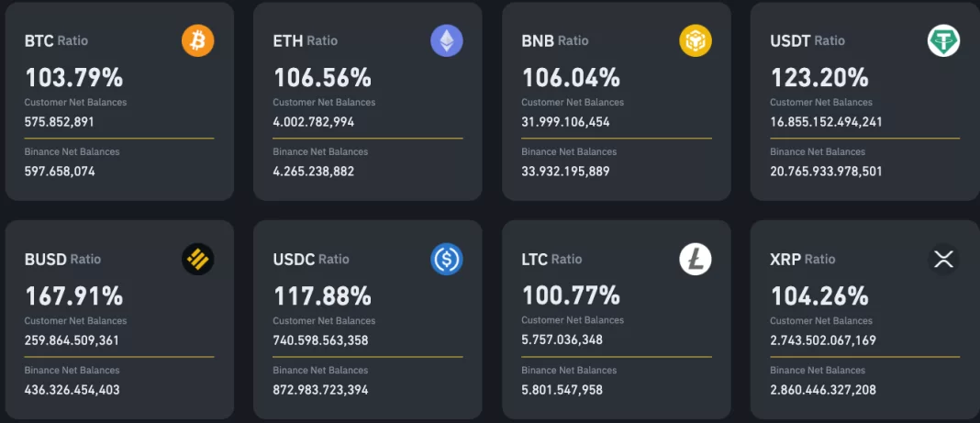Click the BNB ratio value 106.04%
Viewport: 980px width, 423px height.
coord(571,77)
